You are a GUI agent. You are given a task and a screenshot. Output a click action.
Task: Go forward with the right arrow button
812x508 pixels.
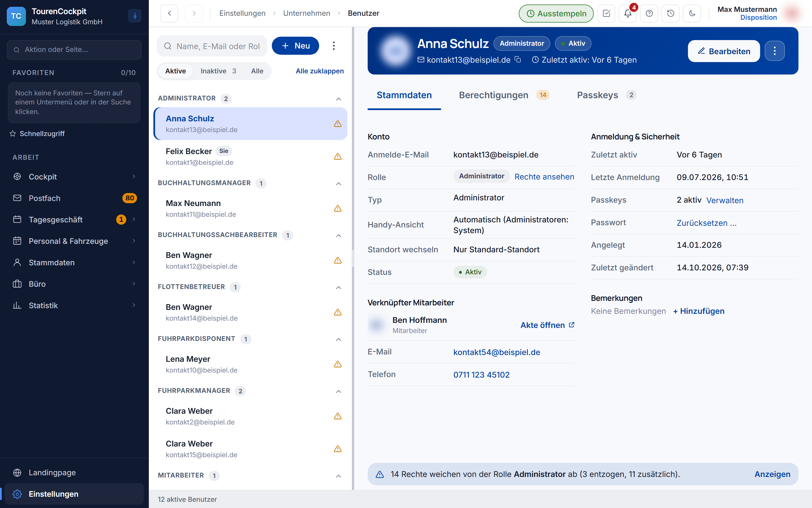click(194, 14)
